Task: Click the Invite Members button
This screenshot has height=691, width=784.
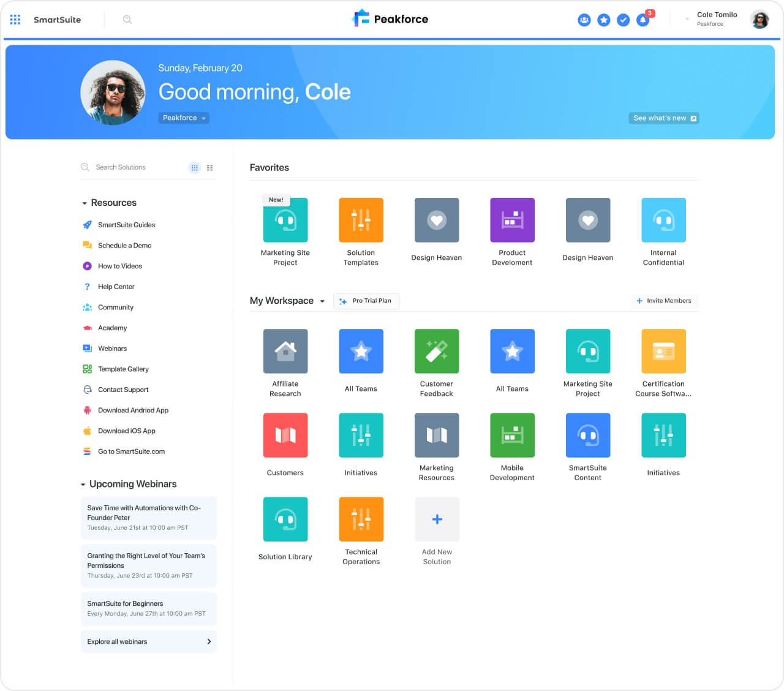Action: [664, 301]
